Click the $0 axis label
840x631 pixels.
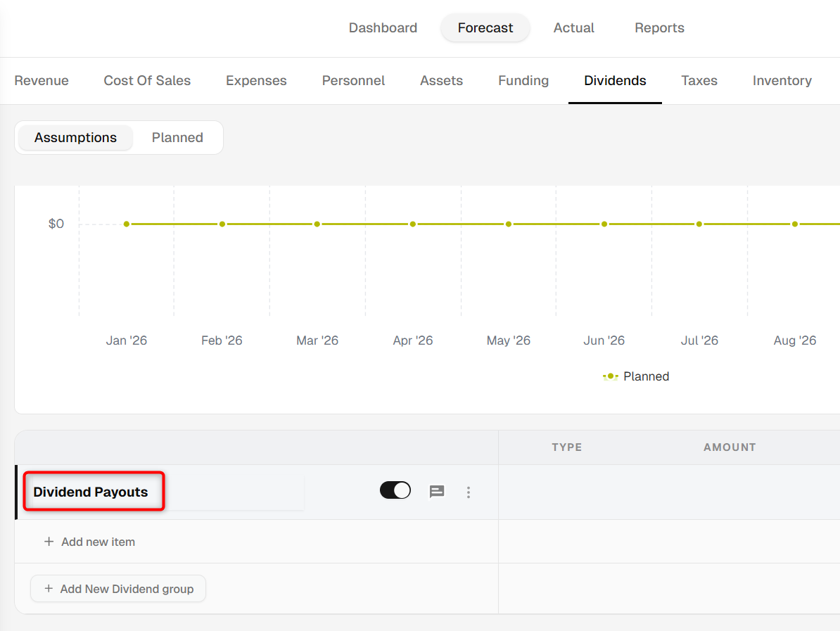click(56, 224)
